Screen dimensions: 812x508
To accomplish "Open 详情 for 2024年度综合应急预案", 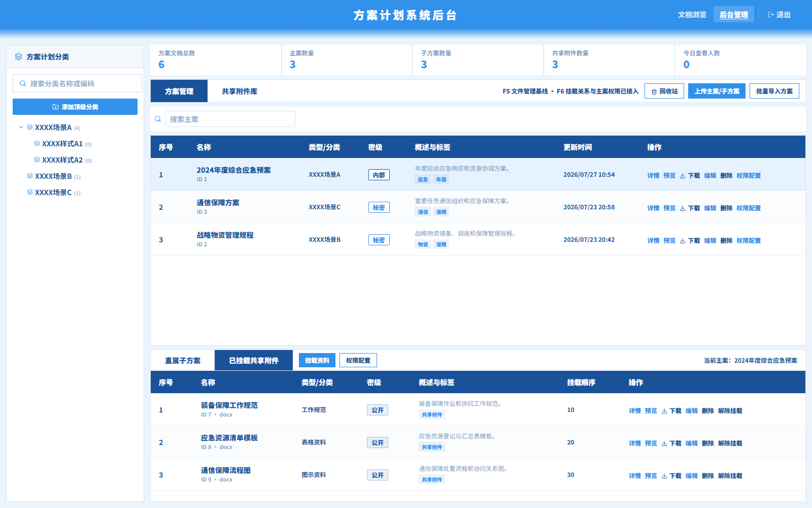I will tap(653, 176).
